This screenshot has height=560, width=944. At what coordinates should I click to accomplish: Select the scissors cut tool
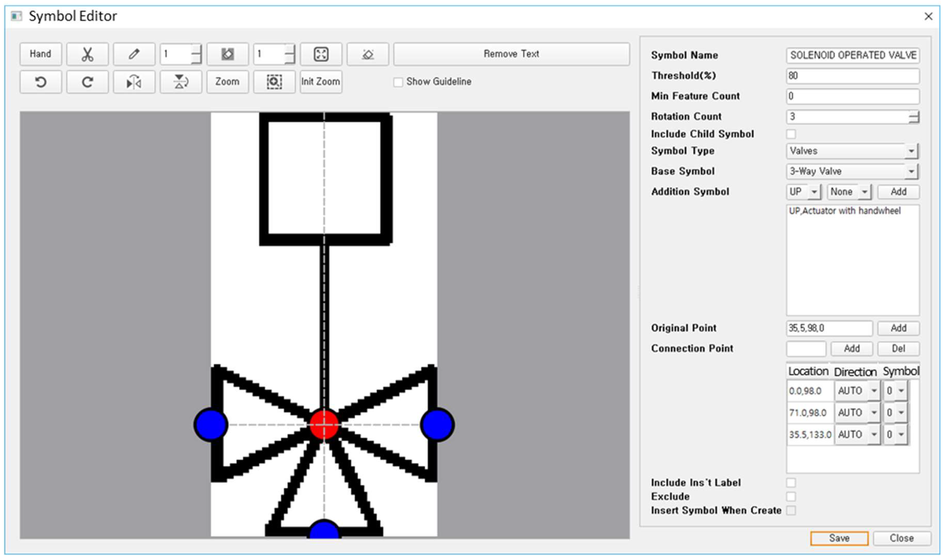click(87, 54)
